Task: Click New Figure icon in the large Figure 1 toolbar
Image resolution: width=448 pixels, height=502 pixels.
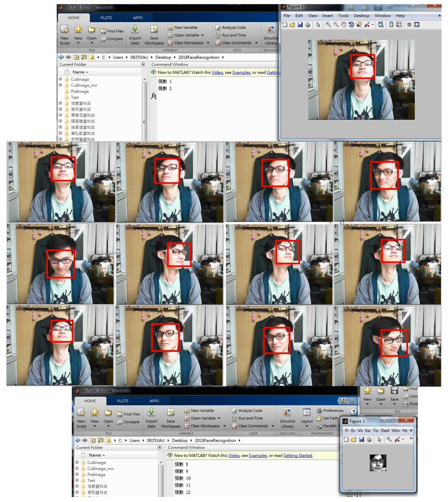Action: click(x=285, y=25)
